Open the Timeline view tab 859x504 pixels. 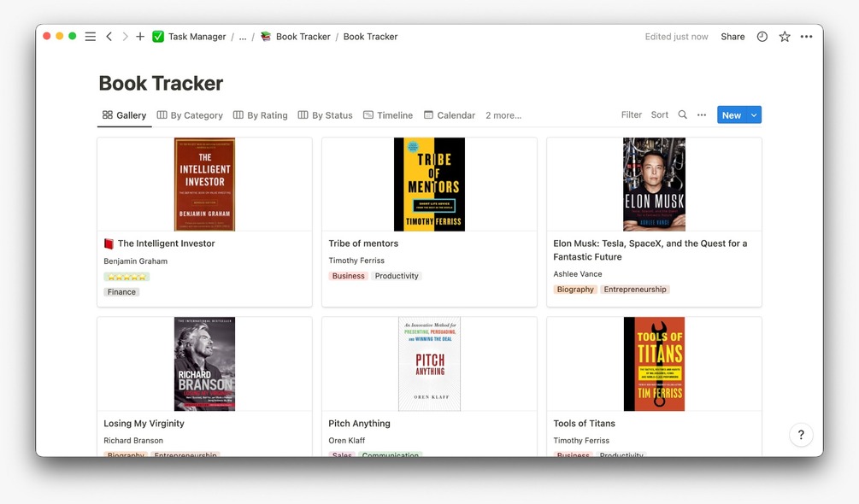click(388, 115)
